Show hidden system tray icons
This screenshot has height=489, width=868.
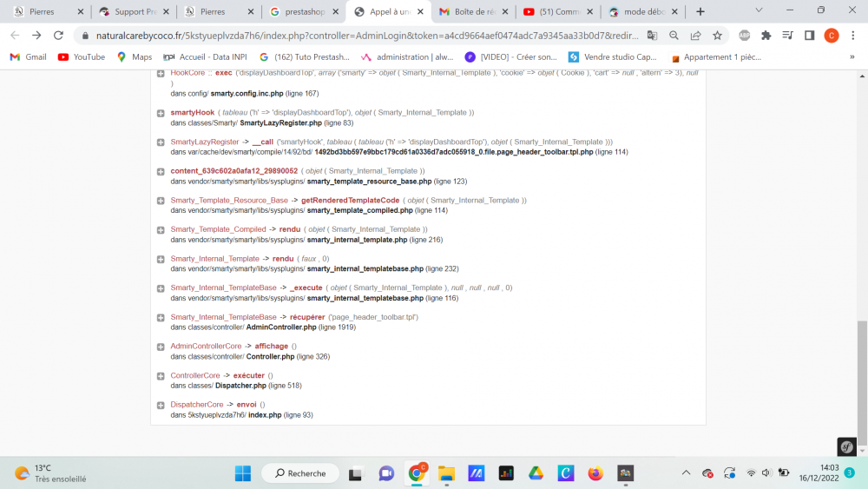[x=686, y=473]
